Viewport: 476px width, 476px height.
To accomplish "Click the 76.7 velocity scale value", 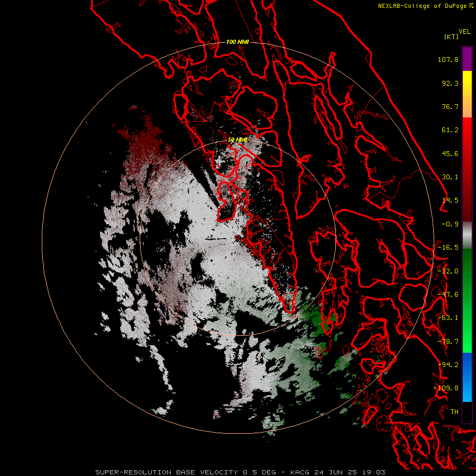I will pyautogui.click(x=450, y=106).
